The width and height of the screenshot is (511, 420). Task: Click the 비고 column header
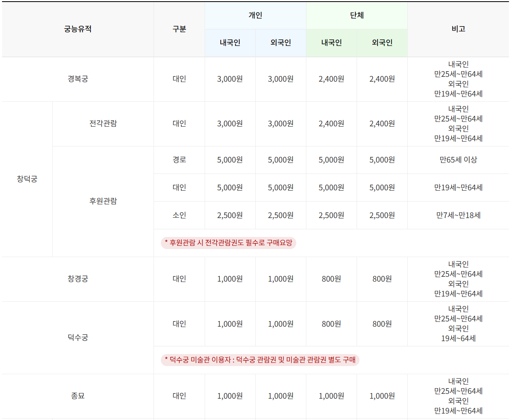pyautogui.click(x=458, y=29)
